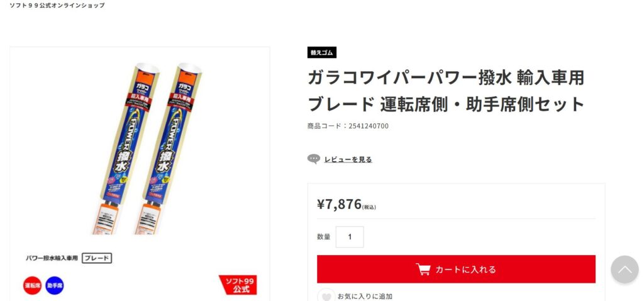Viewport: 644px width, 301px height.
Task: Go to ソフト９９公式オンラインショップ header link
Action: click(57, 5)
